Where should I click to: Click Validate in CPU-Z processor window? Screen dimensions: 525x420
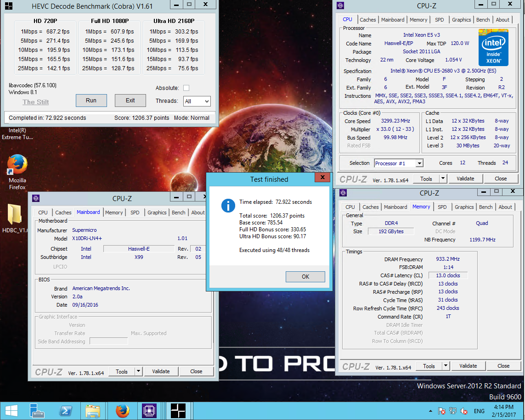(x=465, y=179)
